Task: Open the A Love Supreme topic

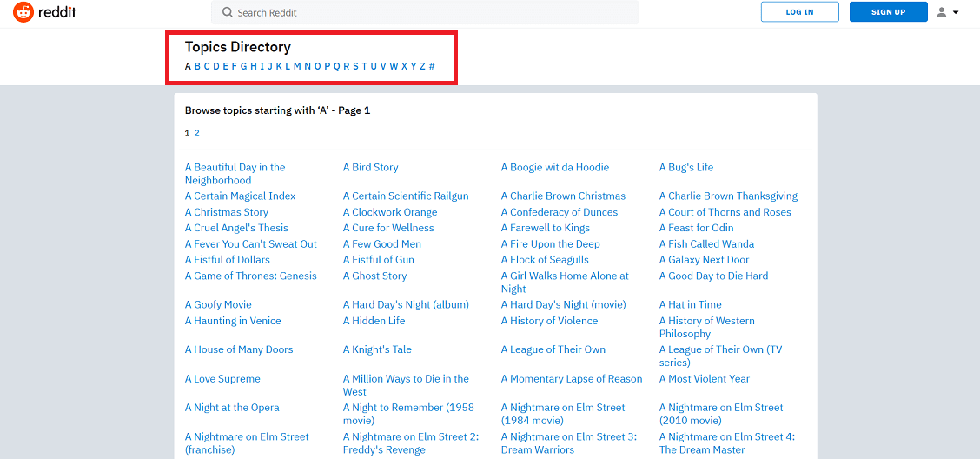Action: (222, 379)
